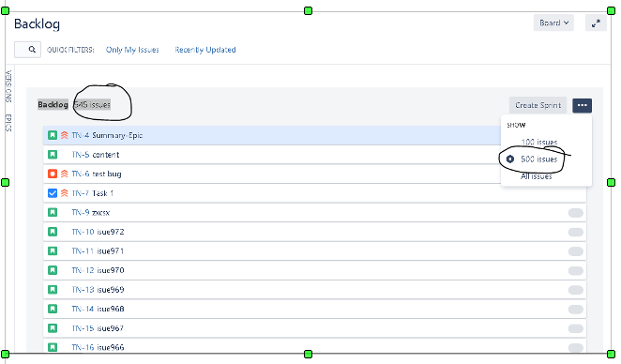Select the 'content' issue title
The image size is (621, 364).
tap(106, 155)
